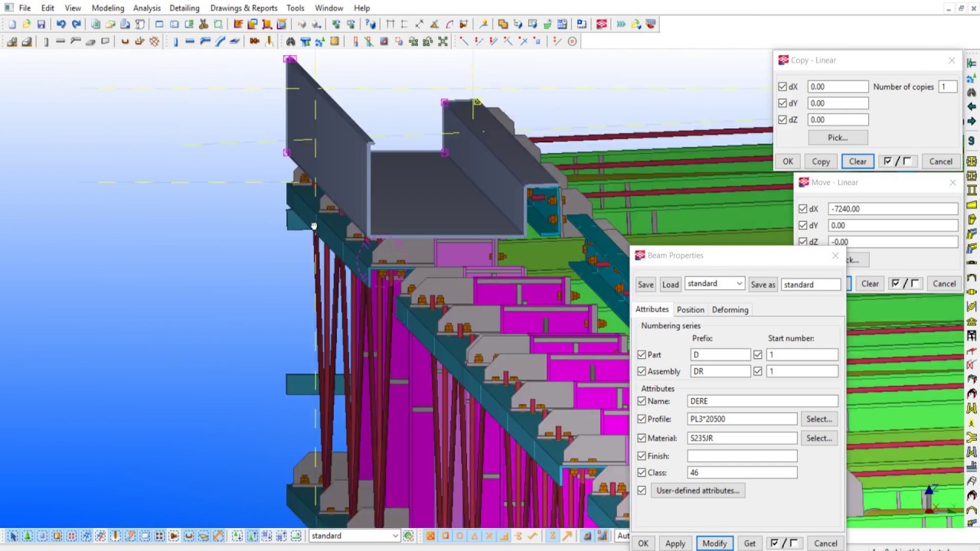This screenshot has height=551, width=980.
Task: Click Select... next to Material field
Action: pyautogui.click(x=818, y=439)
